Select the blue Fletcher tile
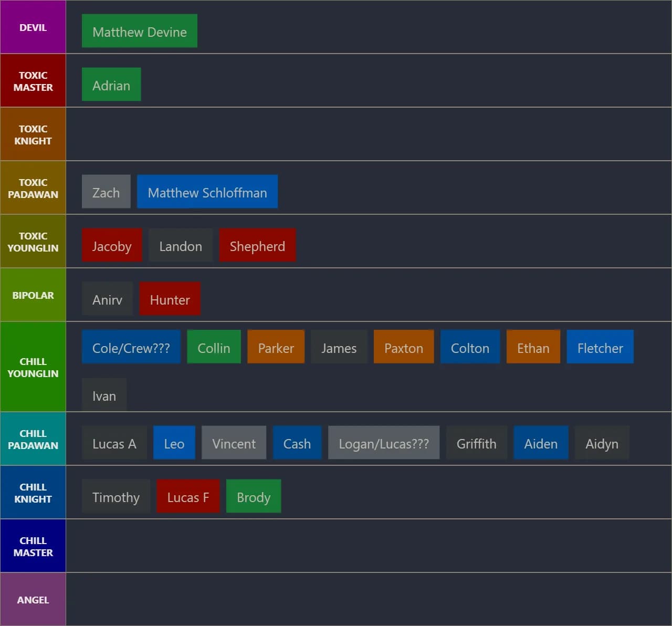Screen dimensions: 672x626 (x=600, y=348)
